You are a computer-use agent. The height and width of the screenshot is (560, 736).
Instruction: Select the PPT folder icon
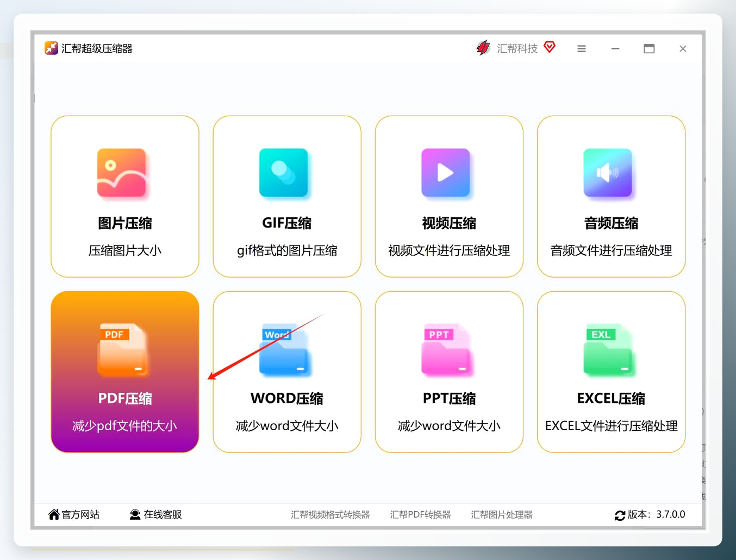(x=446, y=350)
